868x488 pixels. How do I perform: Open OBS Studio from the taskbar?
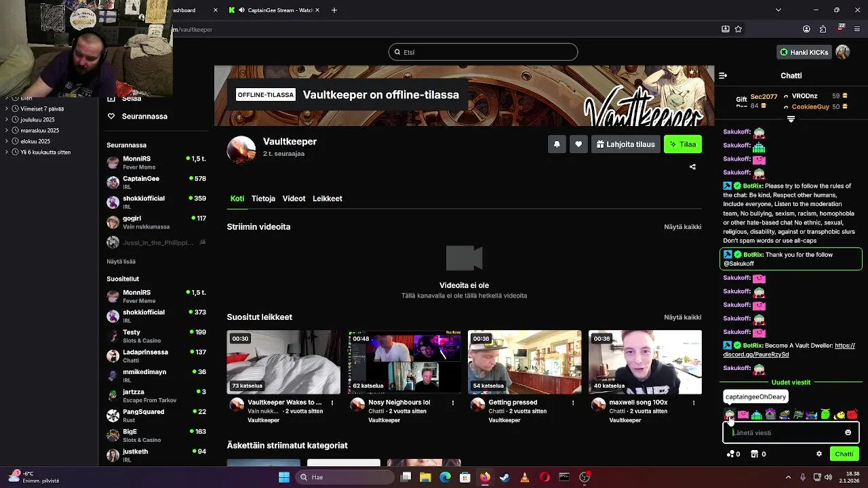point(585,477)
